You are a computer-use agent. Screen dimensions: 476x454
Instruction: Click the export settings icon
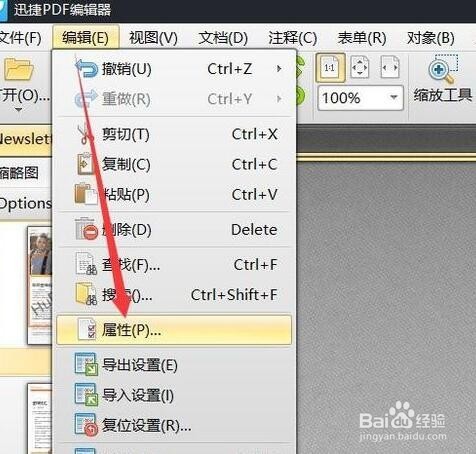pyautogui.click(x=86, y=365)
